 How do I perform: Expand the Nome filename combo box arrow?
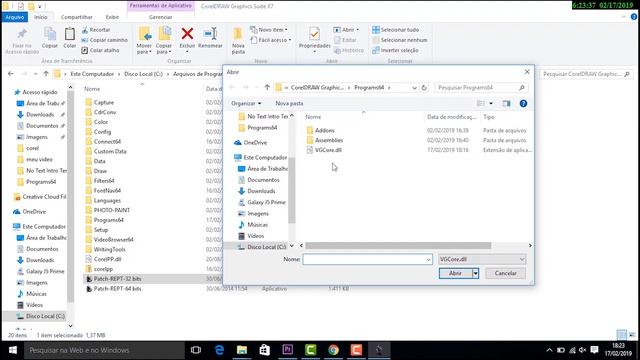tap(428, 259)
